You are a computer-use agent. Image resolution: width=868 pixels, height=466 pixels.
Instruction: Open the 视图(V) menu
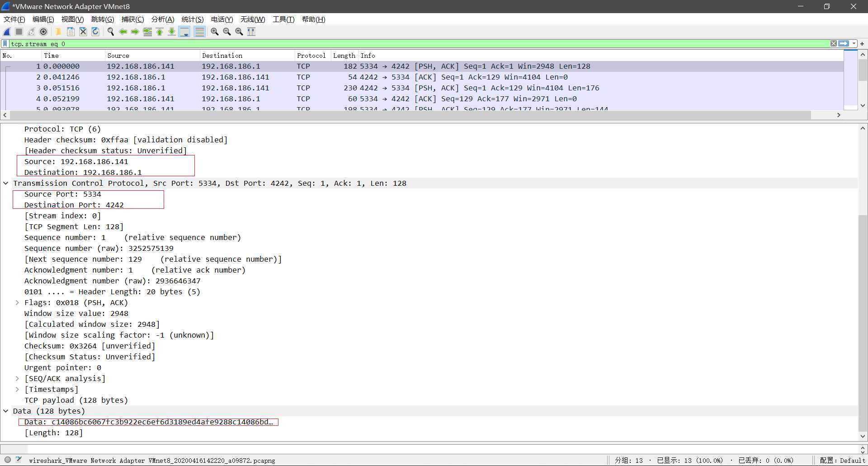(x=73, y=19)
